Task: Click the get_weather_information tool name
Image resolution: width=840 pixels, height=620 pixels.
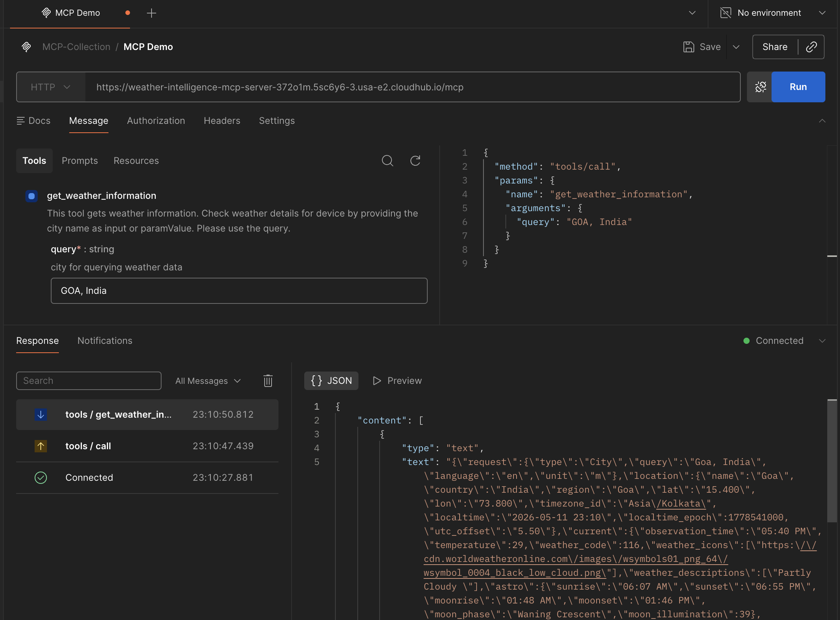Action: (x=102, y=196)
